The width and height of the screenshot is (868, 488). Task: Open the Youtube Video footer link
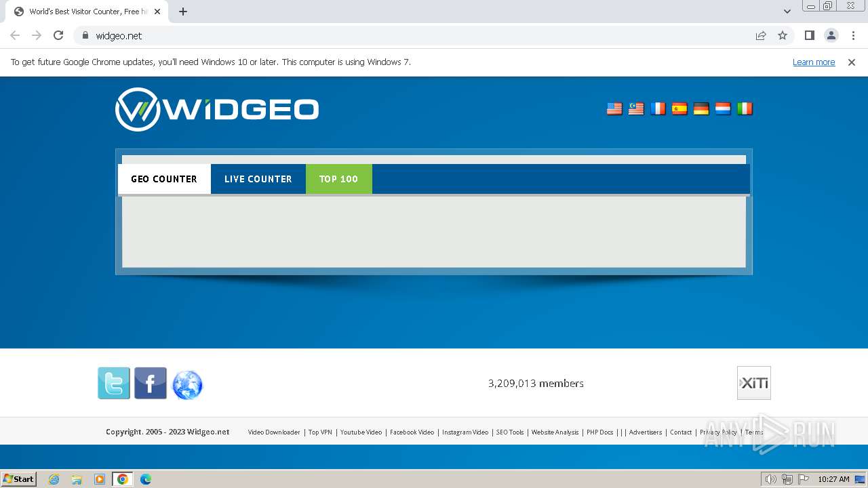[x=361, y=432]
